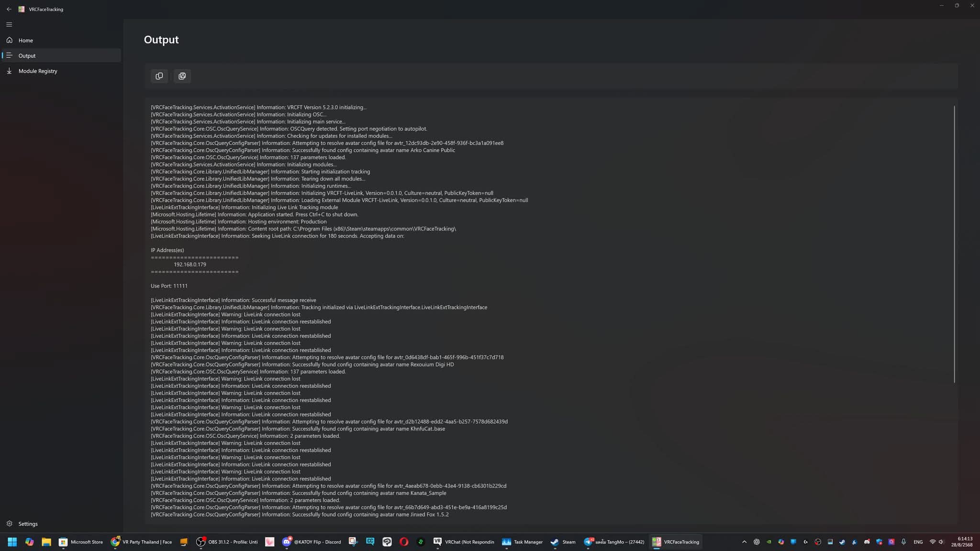The image size is (980, 551).
Task: Switch to the Telegram TangMo chat window
Action: (614, 542)
